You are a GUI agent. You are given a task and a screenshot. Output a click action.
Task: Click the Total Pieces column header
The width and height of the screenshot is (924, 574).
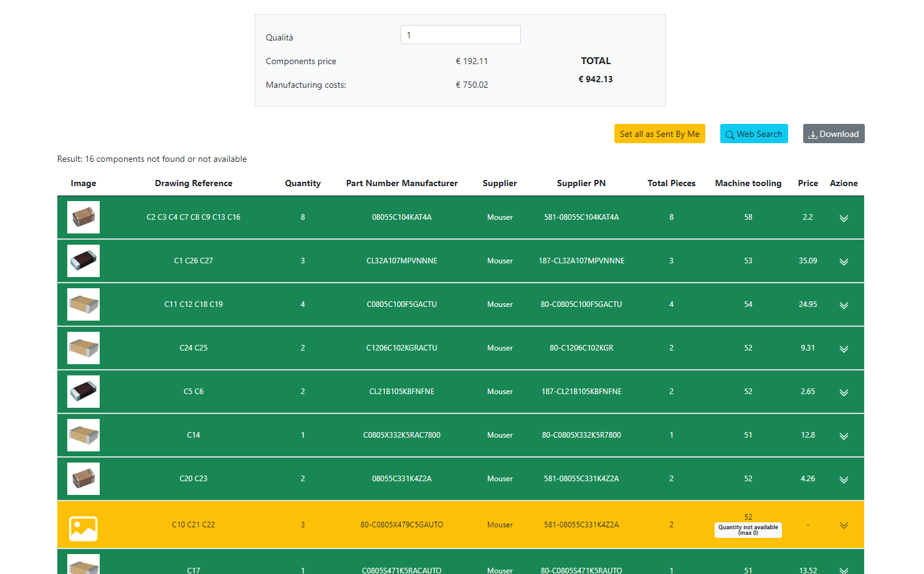[x=672, y=183]
